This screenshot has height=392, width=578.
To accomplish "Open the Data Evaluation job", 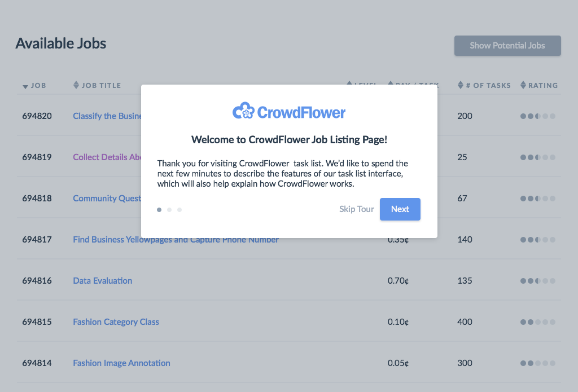I will pos(103,281).
